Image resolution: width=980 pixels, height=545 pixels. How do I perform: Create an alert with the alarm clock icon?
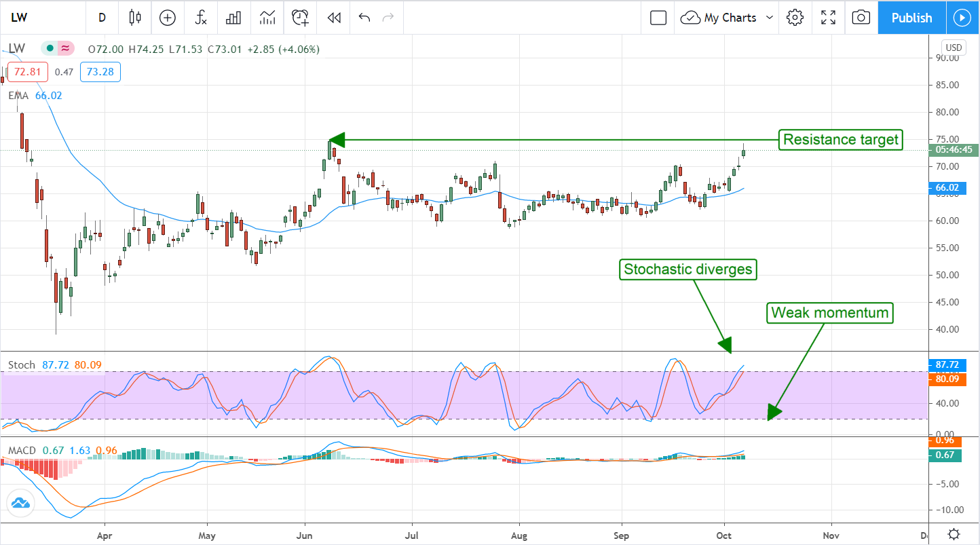[300, 18]
